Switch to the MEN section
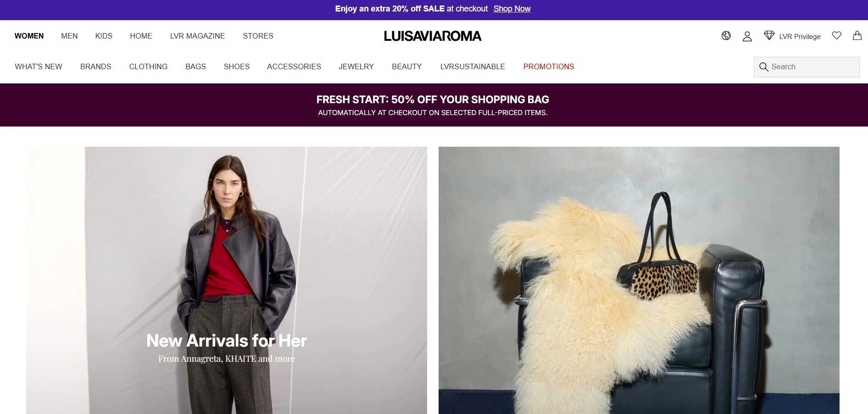The height and width of the screenshot is (414, 868). point(69,36)
